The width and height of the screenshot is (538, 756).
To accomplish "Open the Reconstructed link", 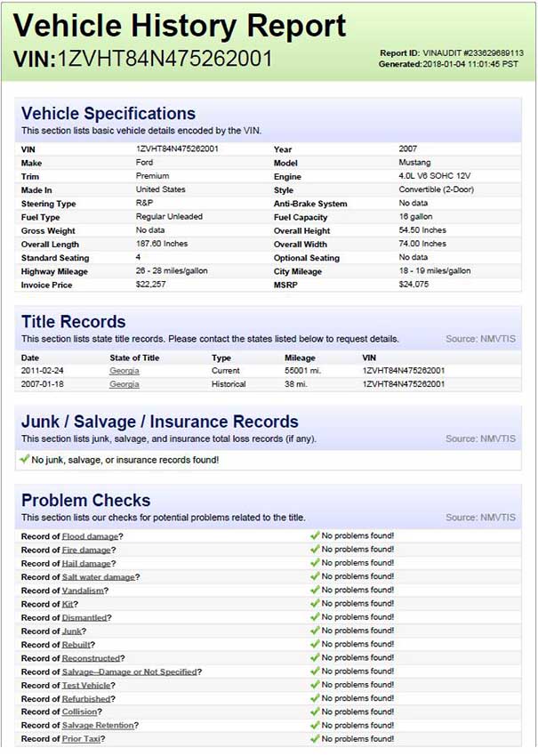I will tap(91, 657).
